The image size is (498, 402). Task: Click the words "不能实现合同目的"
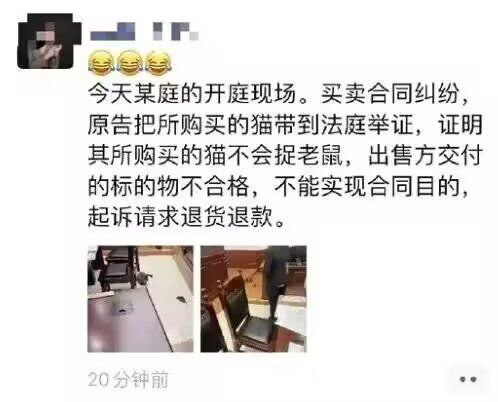(x=367, y=187)
